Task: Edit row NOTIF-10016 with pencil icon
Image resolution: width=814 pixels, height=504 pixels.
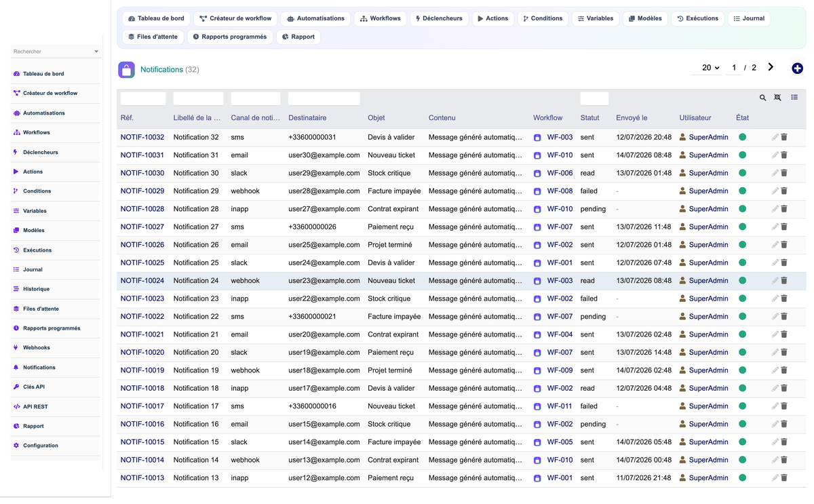Action: tap(775, 424)
